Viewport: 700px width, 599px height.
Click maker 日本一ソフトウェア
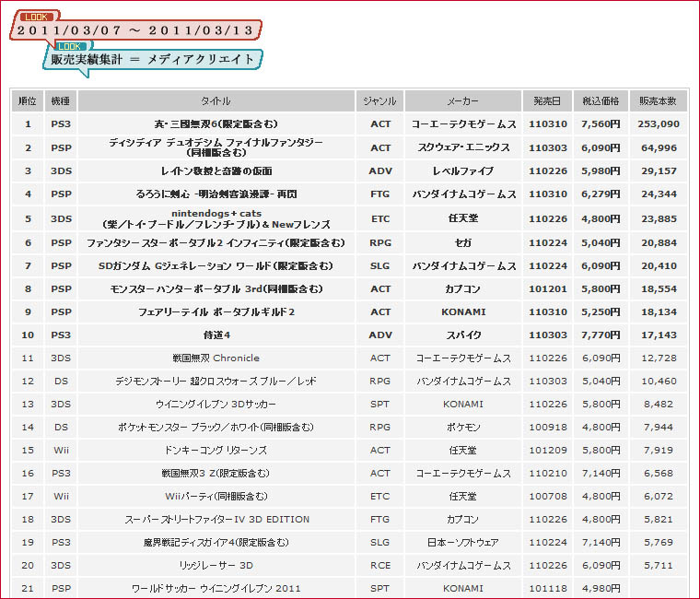[463, 542]
